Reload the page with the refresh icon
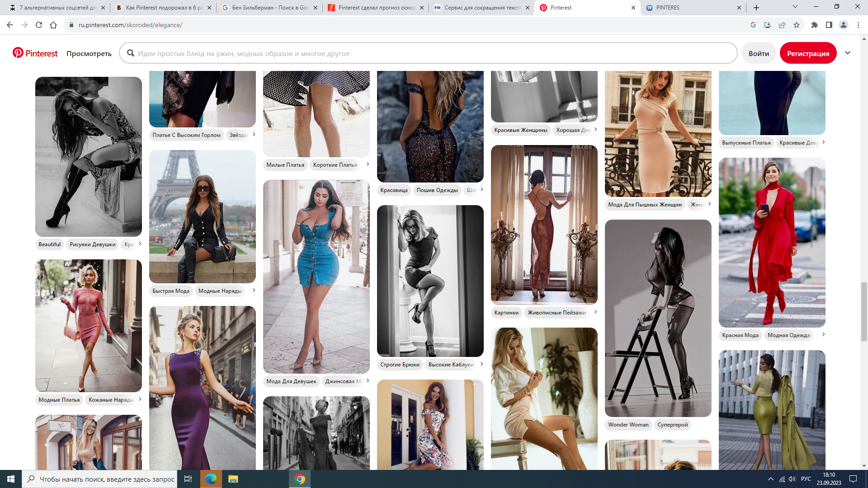This screenshot has height=488, width=868. [39, 25]
